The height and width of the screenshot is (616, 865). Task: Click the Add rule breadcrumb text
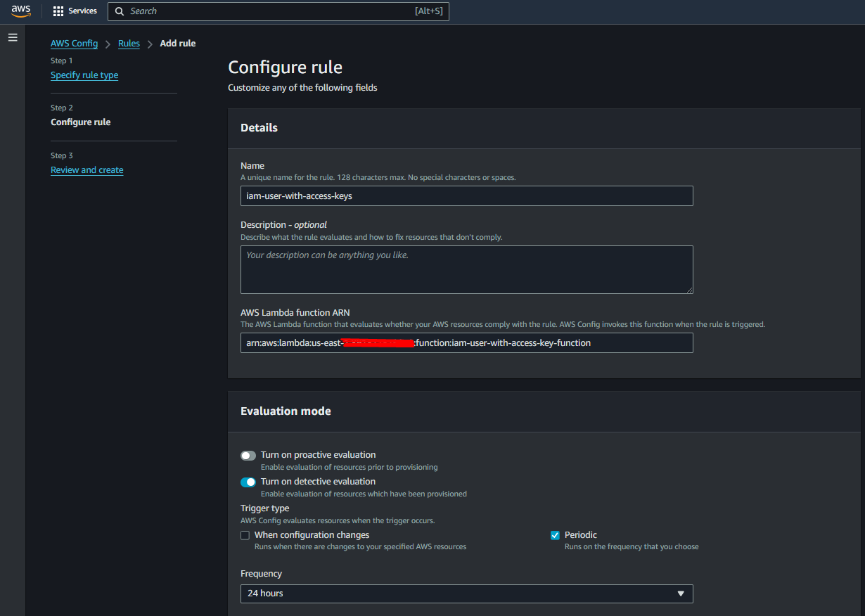click(178, 44)
